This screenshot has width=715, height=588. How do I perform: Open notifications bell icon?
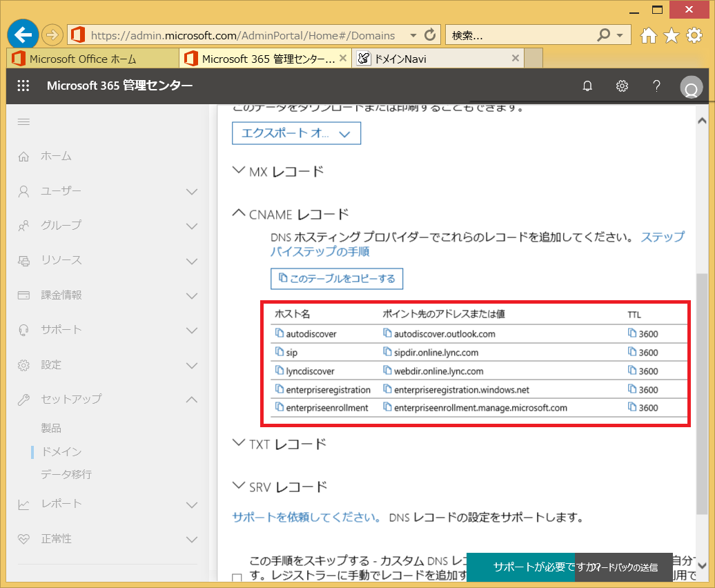click(x=587, y=86)
